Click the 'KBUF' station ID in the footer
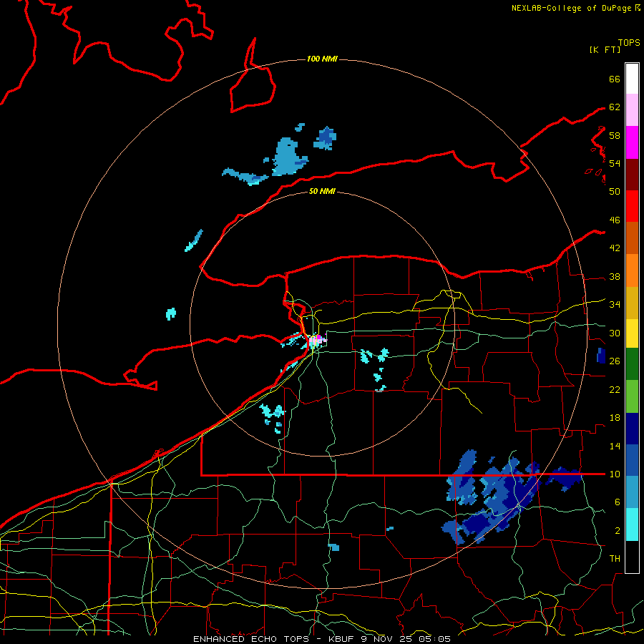The height and width of the screenshot is (644, 644). [342, 639]
